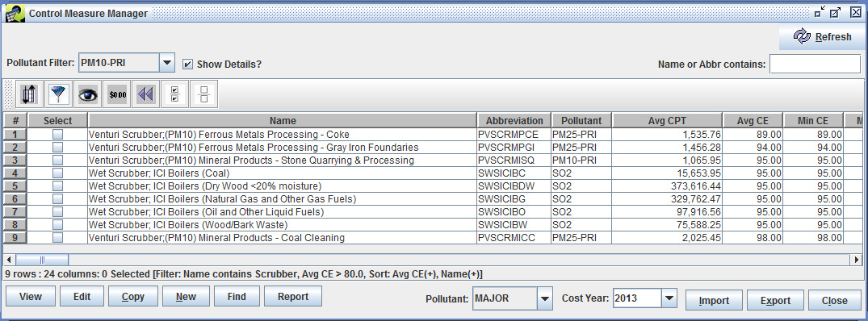Sort by the Pollutant column header
The image size is (868, 321).
581,120
